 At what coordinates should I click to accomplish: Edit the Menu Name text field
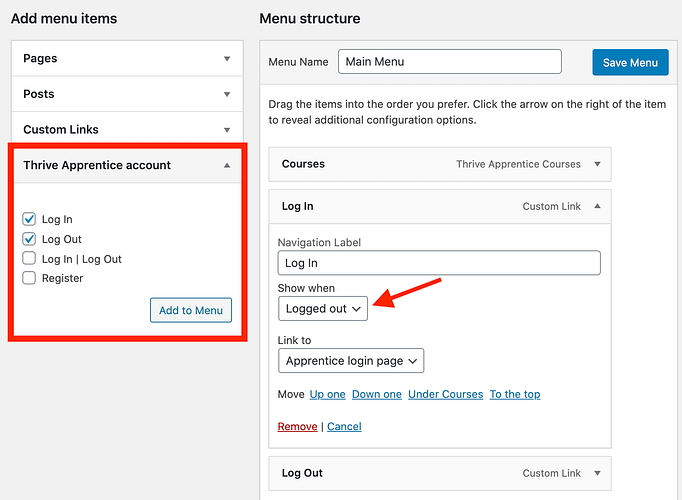(x=449, y=62)
